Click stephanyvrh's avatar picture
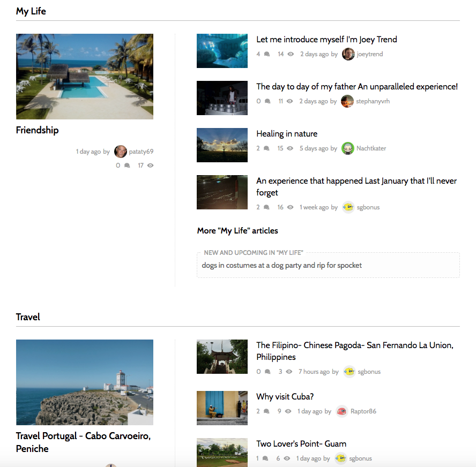476x467 pixels. coord(347,101)
